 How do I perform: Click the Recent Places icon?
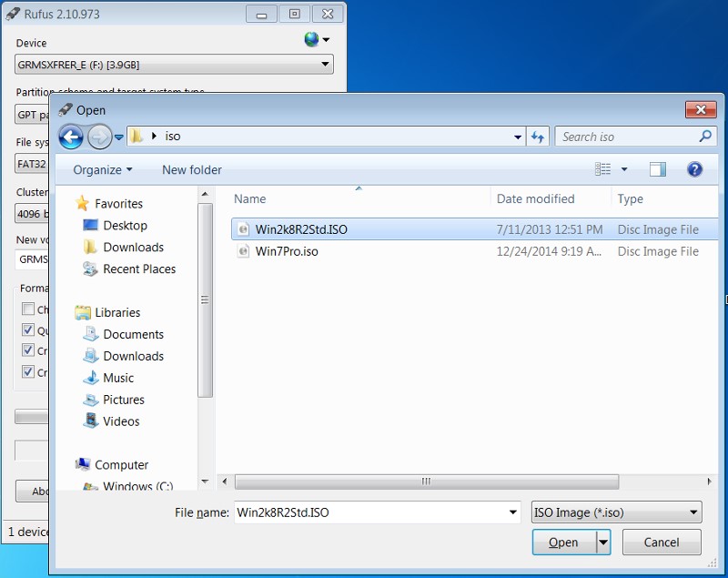tap(90, 269)
